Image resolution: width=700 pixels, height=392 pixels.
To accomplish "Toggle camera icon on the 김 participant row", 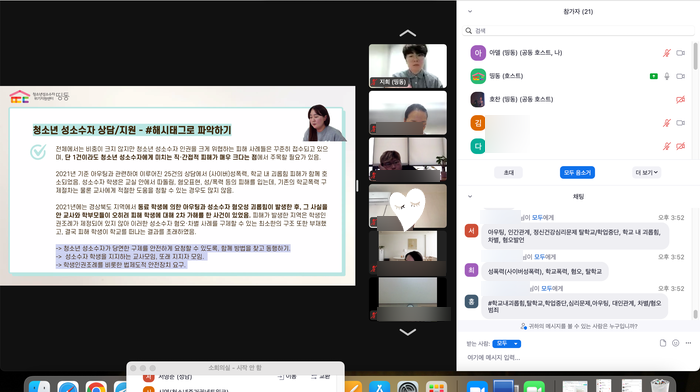I will (x=680, y=123).
